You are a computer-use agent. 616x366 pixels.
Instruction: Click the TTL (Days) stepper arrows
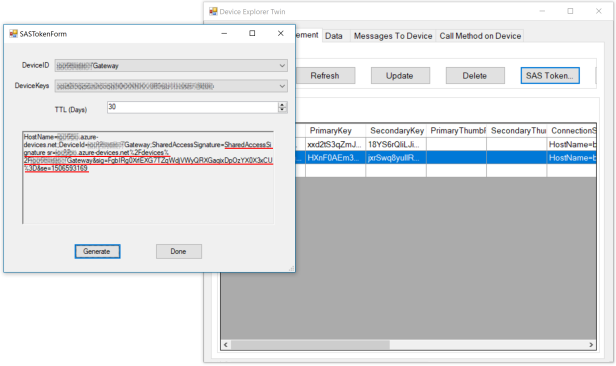tap(282, 107)
